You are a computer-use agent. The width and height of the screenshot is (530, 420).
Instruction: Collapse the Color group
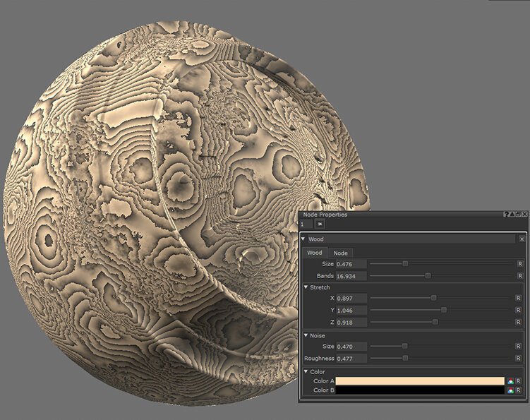[306, 371]
